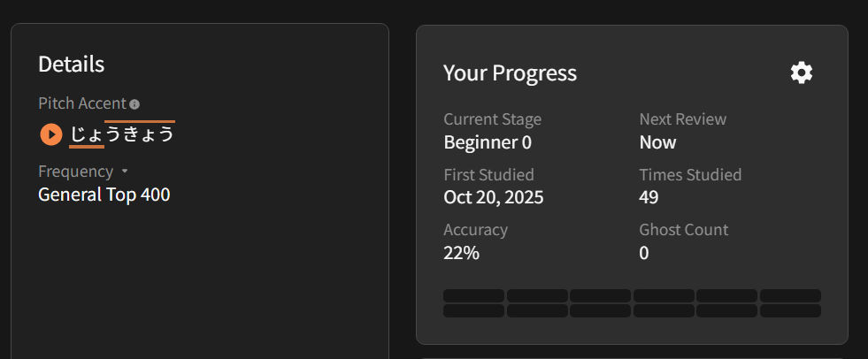This screenshot has width=868, height=359.
Task: Click the Your Progress heading
Action: [510, 73]
